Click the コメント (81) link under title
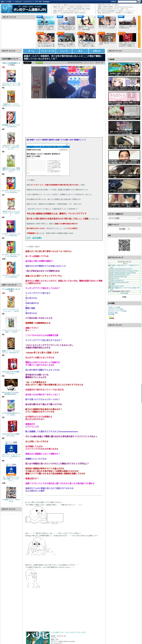The height and width of the screenshot is (644, 142). click(89, 63)
